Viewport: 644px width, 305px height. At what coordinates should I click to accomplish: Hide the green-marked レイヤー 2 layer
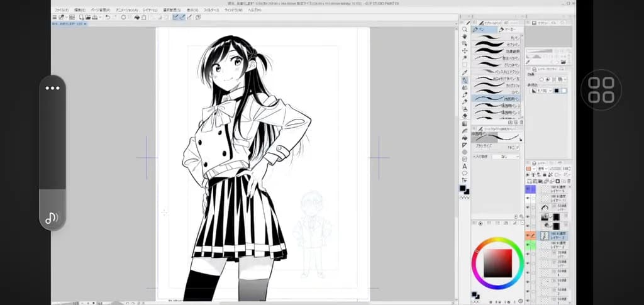[528, 245]
